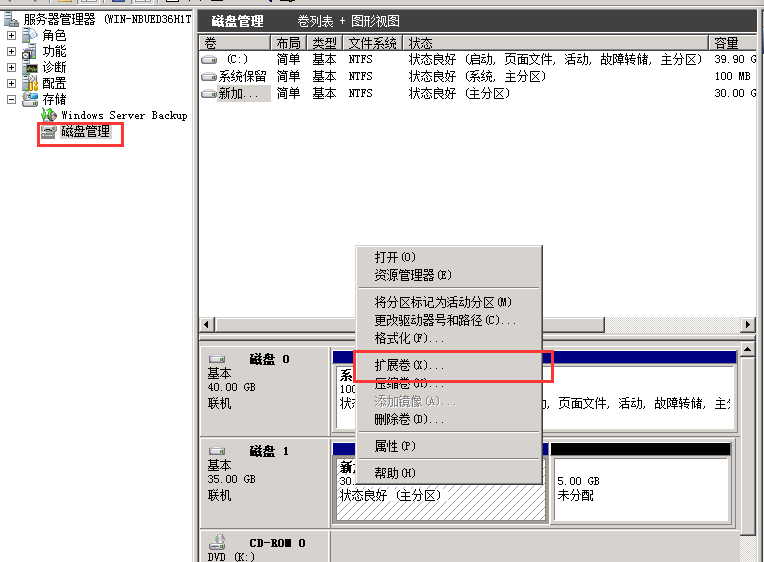
Task: Click the 配置 node icon
Action: coord(31,84)
